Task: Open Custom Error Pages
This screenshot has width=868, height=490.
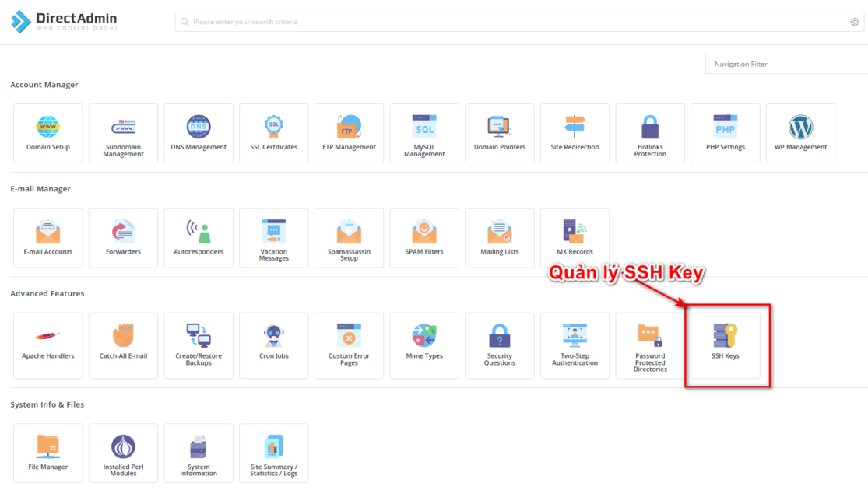Action: click(x=350, y=345)
